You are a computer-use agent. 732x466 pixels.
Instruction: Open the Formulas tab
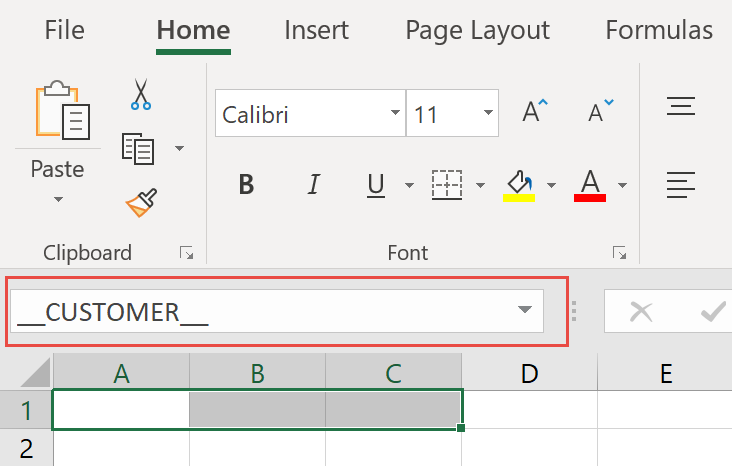click(x=659, y=30)
